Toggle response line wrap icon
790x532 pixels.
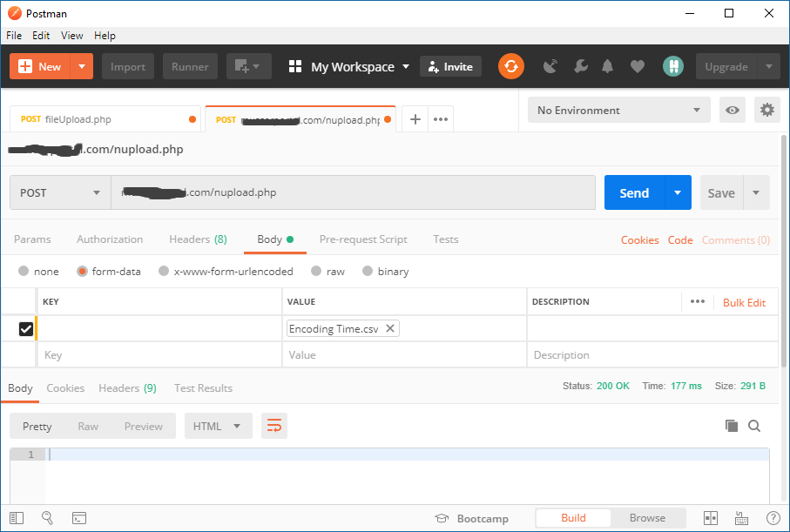click(x=274, y=426)
